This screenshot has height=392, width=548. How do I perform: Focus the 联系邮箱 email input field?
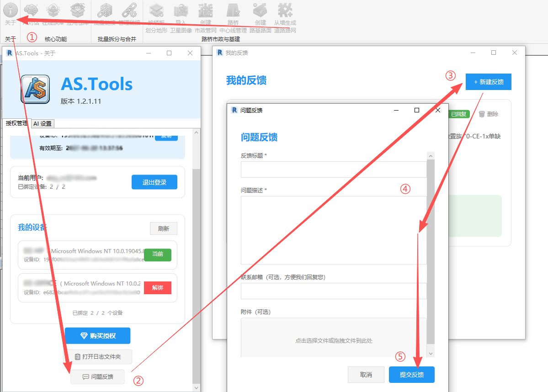(x=334, y=291)
